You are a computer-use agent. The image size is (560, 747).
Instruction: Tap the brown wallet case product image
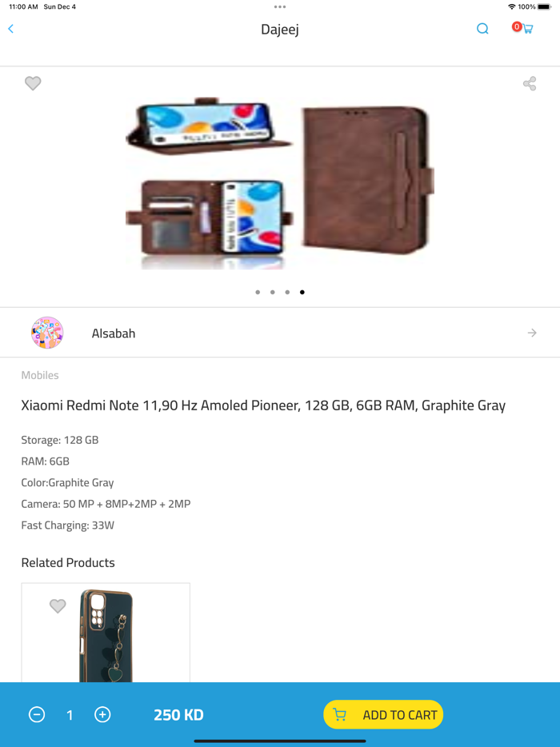[x=280, y=183]
